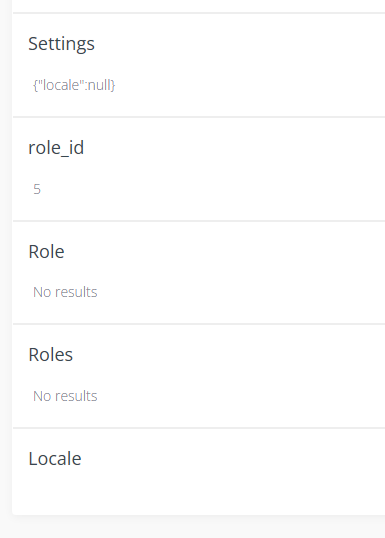This screenshot has height=538, width=385.
Task: Click the divider line above Settings
Action: 199,13
